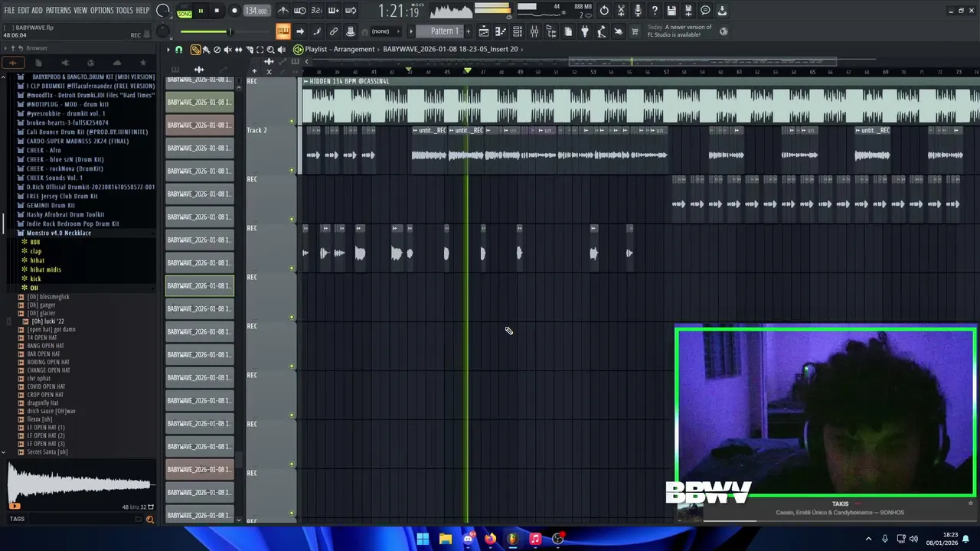Save the project with floppy disk icon
The width and height of the screenshot is (980, 551).
coord(671,11)
